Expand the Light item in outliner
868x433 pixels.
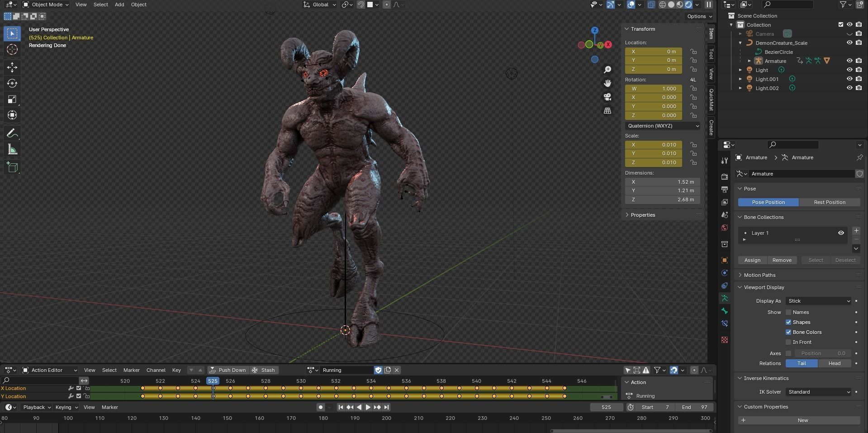[x=740, y=70]
